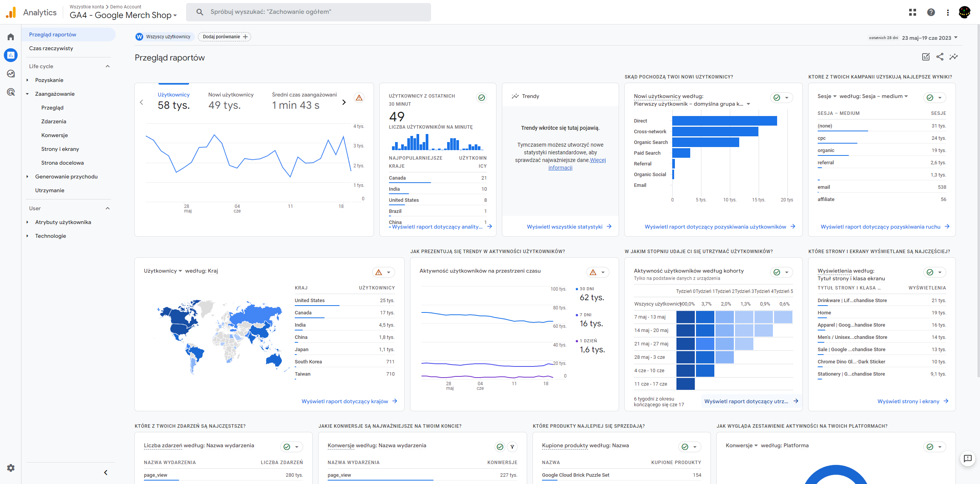
Task: Open status dropdown on cohort card
Action: [786, 272]
